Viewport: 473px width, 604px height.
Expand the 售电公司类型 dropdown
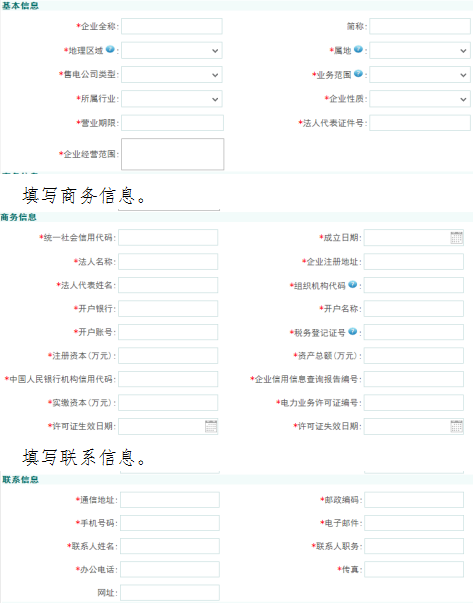point(172,75)
